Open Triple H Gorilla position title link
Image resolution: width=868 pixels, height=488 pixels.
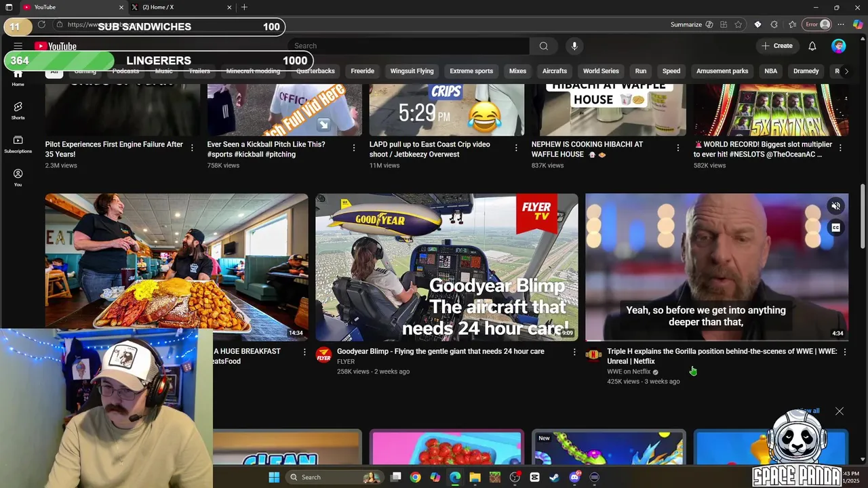pyautogui.click(x=722, y=357)
